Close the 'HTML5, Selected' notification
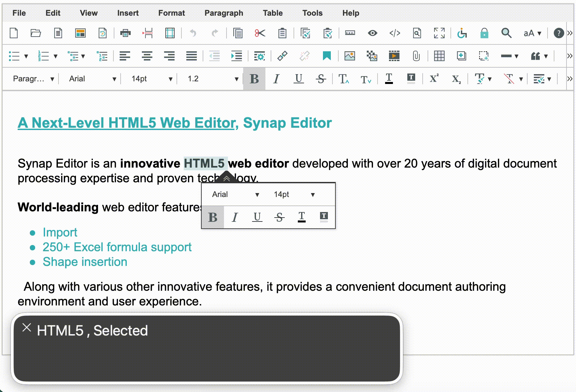The width and height of the screenshot is (576, 392). click(x=26, y=327)
